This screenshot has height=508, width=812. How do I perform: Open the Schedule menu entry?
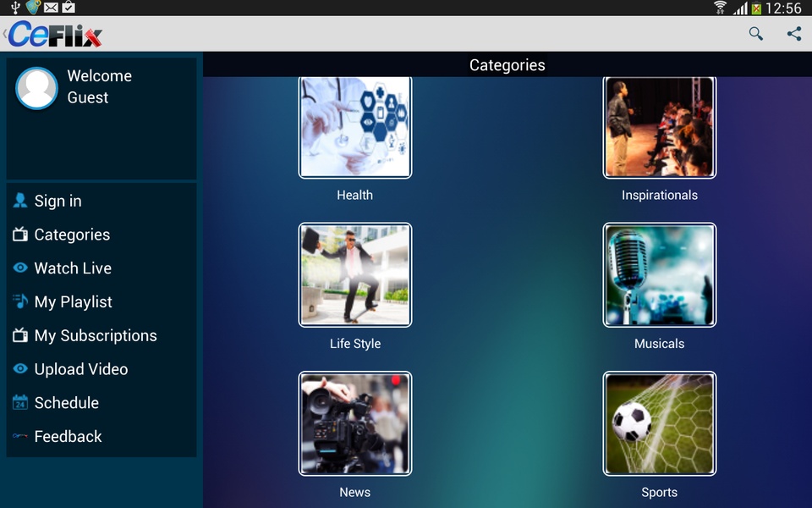[x=101, y=403]
